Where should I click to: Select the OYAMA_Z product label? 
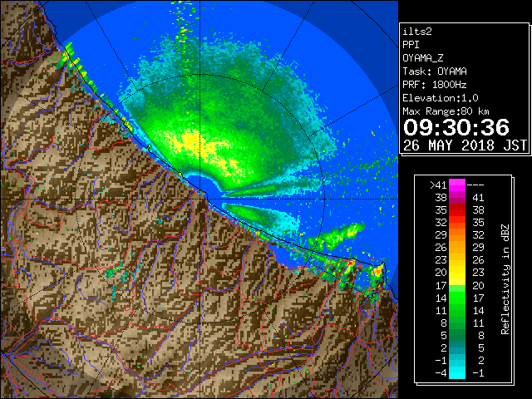423,58
